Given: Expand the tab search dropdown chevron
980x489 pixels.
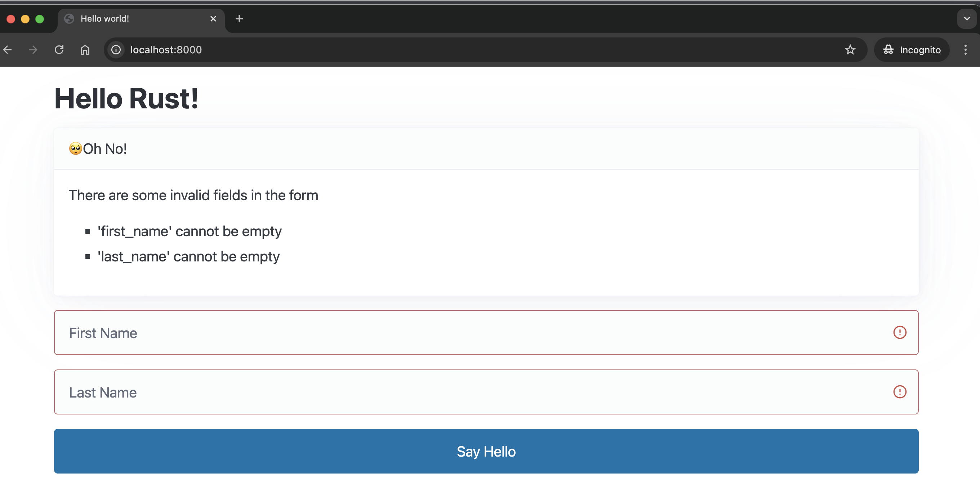Looking at the screenshot, I should pos(966,19).
